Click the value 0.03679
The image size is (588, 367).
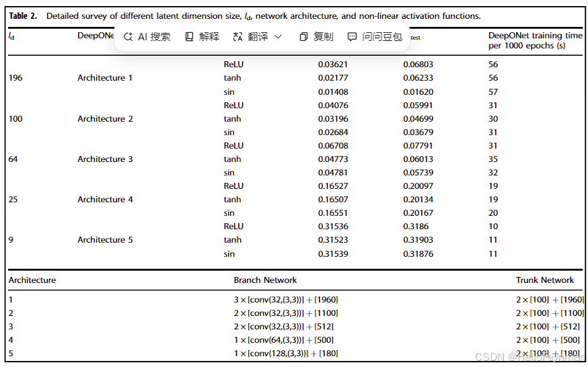click(x=418, y=132)
